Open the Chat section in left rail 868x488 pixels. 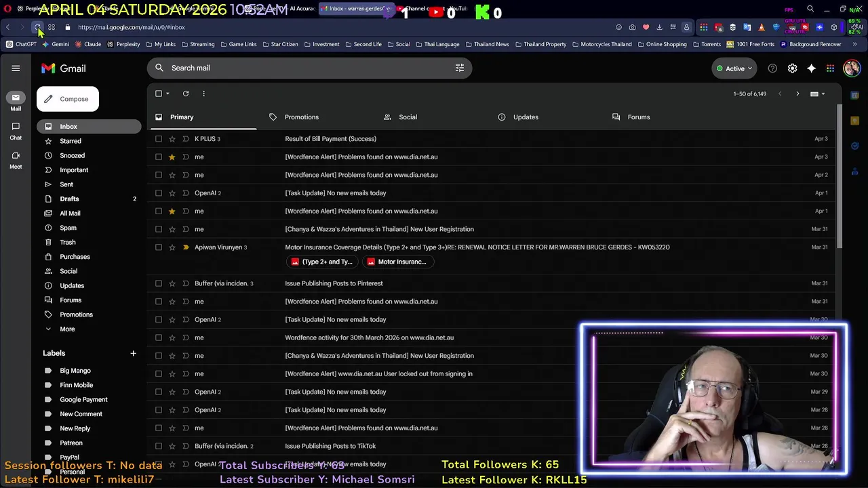[16, 131]
